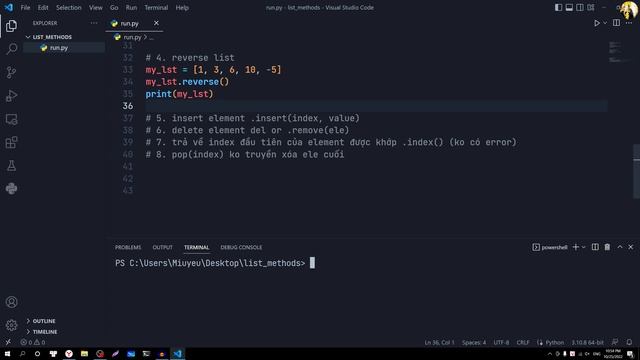Viewport: 640px width, 360px height.
Task: Kill the terminal with trash icon
Action: 607,247
